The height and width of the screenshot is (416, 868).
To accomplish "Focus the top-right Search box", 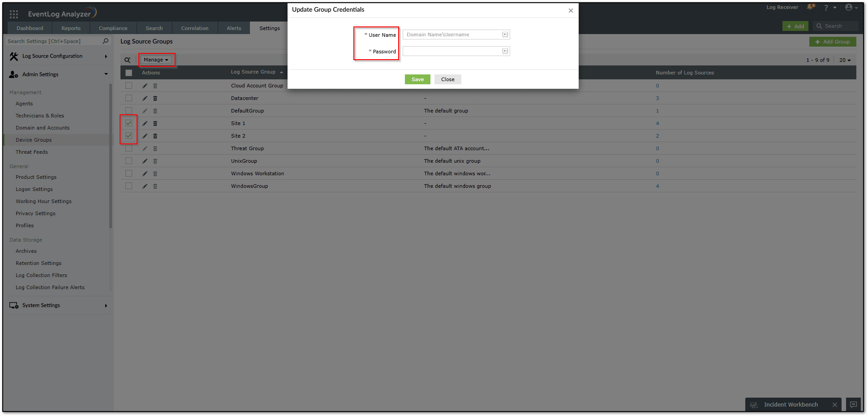I will [x=836, y=26].
